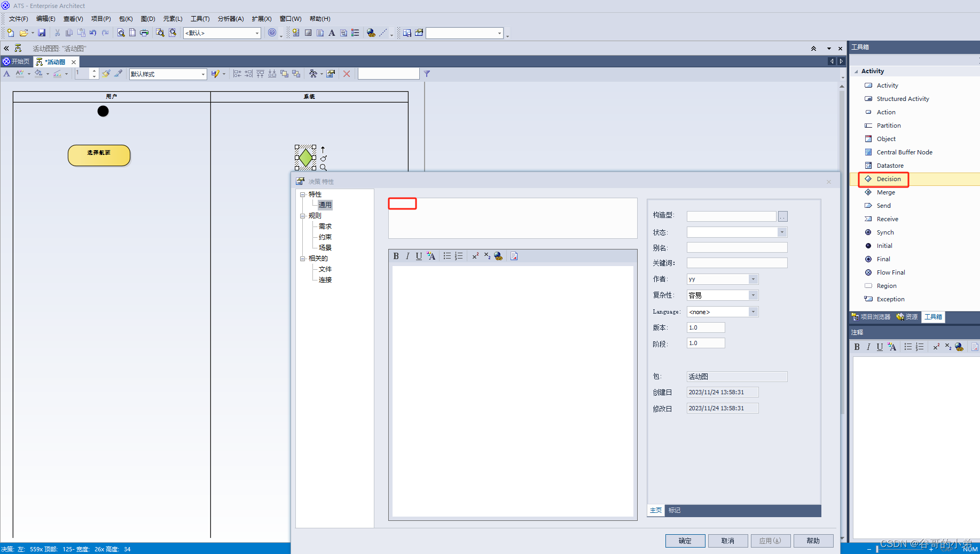Click the 帮助 button
This screenshot has width=980, height=554.
coord(813,541)
